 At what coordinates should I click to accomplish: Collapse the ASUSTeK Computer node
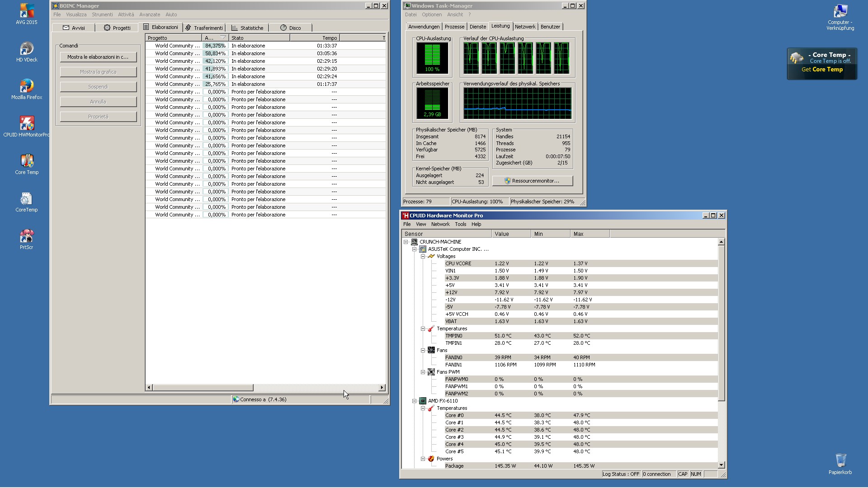[x=414, y=249]
